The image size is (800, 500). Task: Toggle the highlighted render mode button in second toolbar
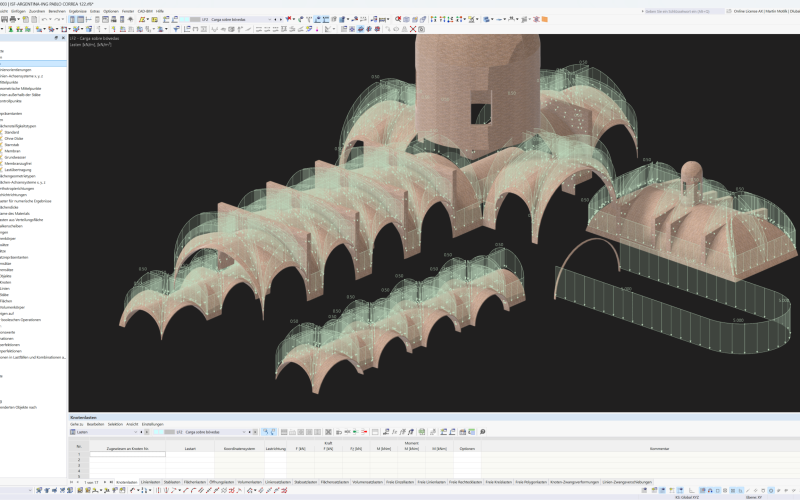(x=361, y=29)
